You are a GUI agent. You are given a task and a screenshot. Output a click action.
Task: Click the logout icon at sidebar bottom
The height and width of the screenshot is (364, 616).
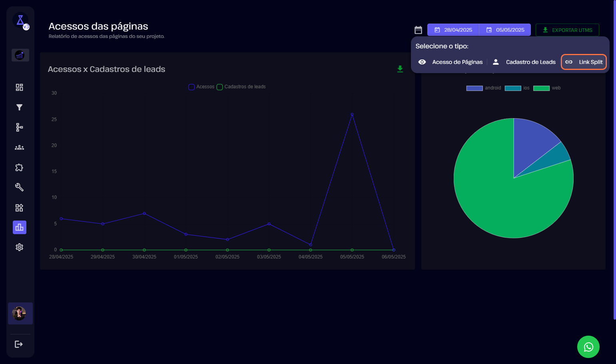[x=19, y=344]
